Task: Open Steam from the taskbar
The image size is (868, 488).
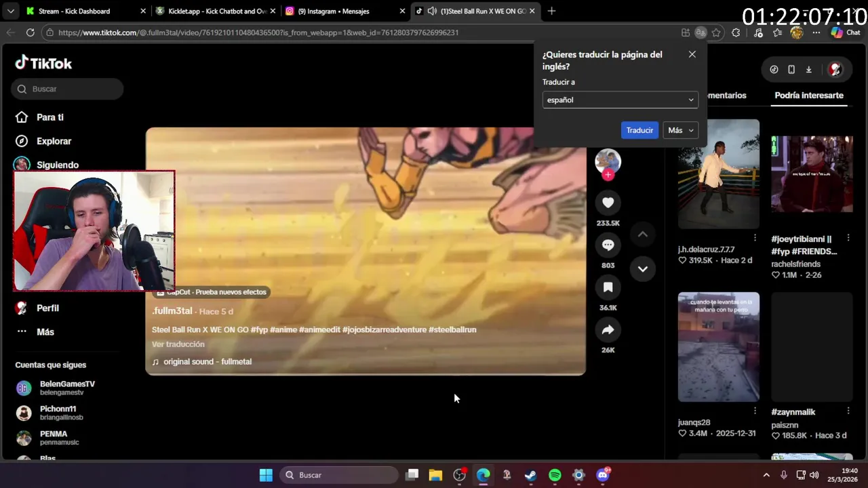Action: coord(530,475)
